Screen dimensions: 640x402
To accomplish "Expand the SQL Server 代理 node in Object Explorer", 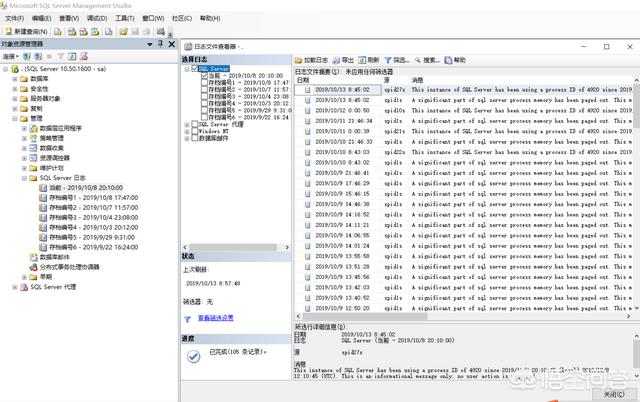I will click(15, 287).
